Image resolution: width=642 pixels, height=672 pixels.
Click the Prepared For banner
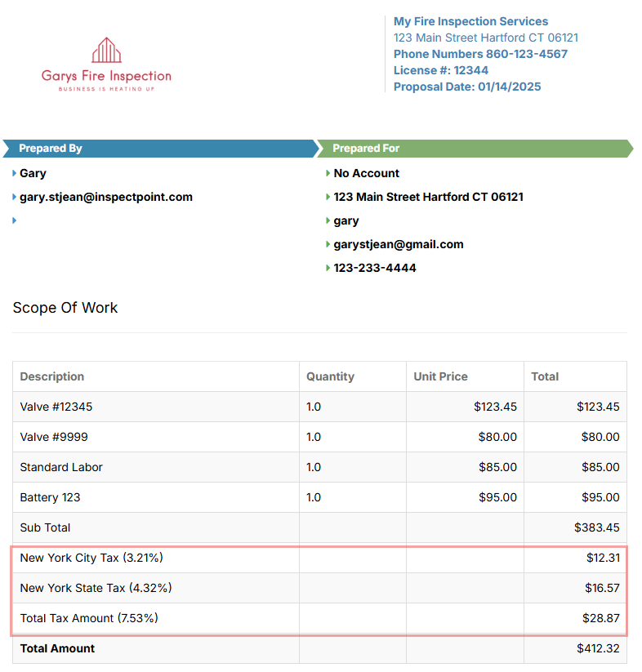tap(474, 149)
